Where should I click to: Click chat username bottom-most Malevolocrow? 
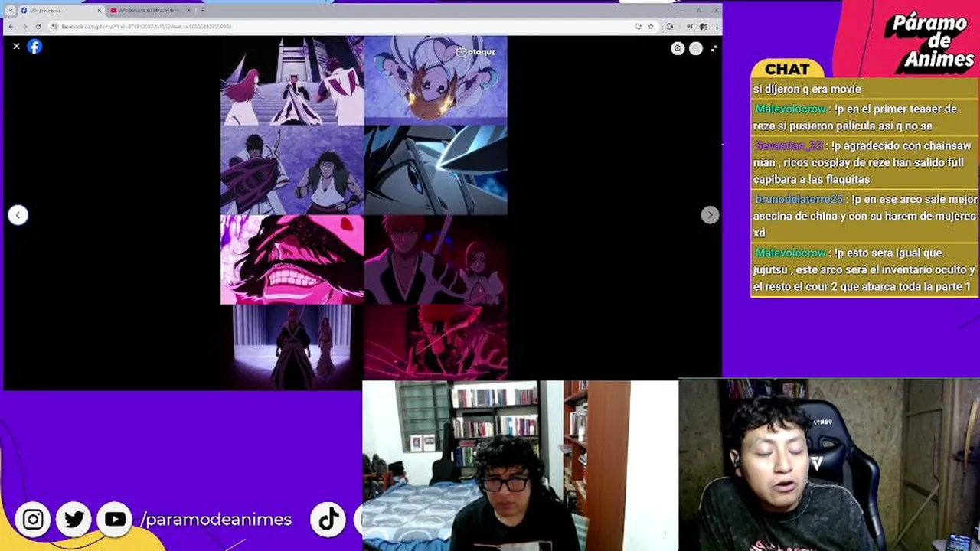791,253
